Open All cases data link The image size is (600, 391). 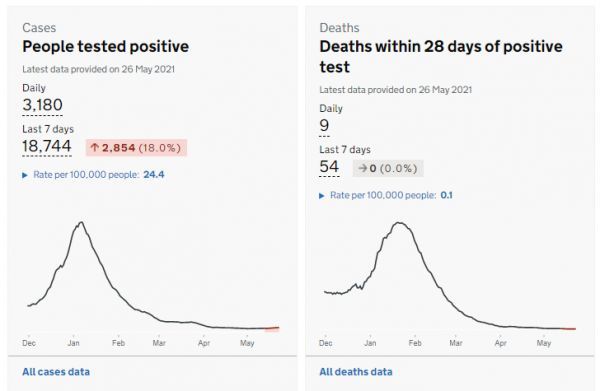[x=56, y=372]
